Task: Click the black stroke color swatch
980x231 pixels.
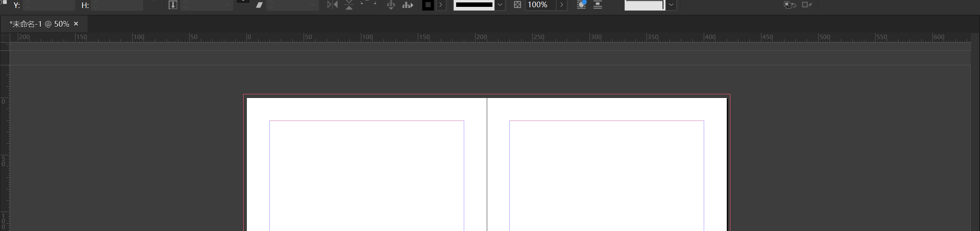Action: pyautogui.click(x=428, y=5)
